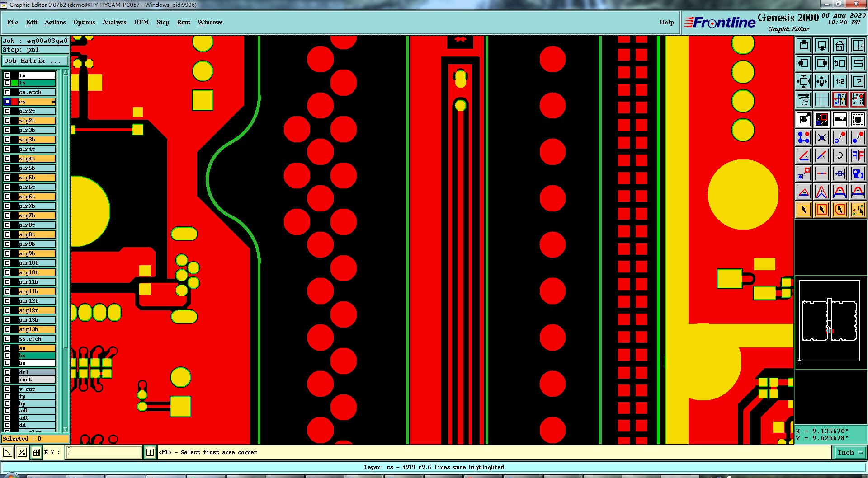
Task: Select the mirror F tool
Action: pos(858,155)
